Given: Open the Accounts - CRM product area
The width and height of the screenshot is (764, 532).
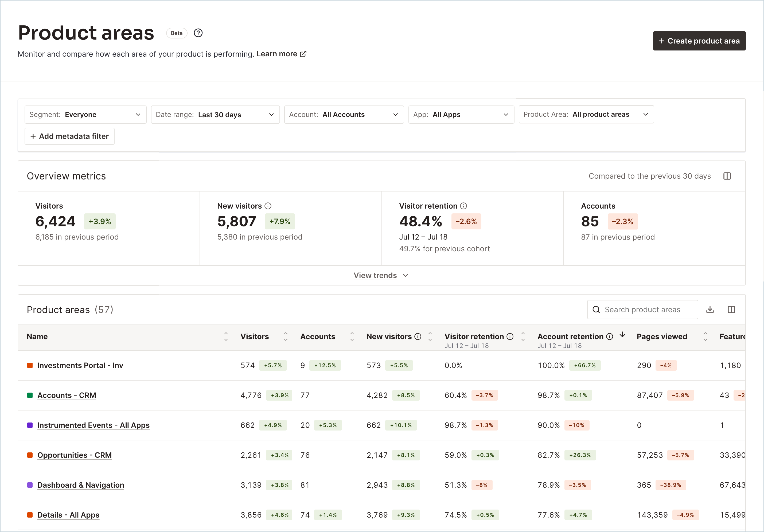Looking at the screenshot, I should pos(67,395).
